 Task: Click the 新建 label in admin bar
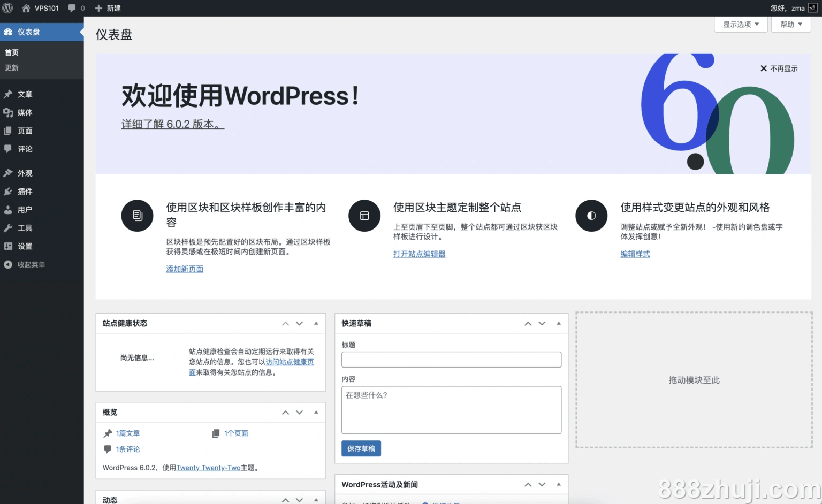click(114, 8)
